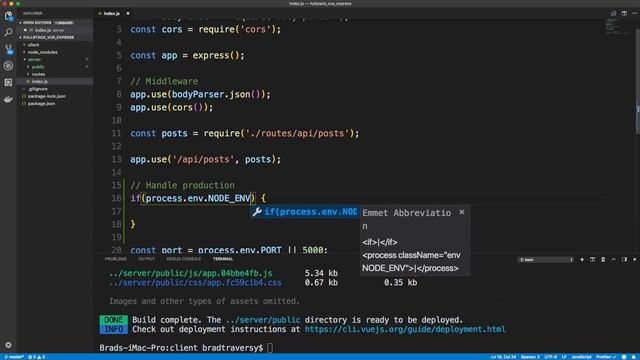The width and height of the screenshot is (640, 360).
Task: Collapse the FULLSTACK_VUE_EXPRESS folder section
Action: pos(46,37)
